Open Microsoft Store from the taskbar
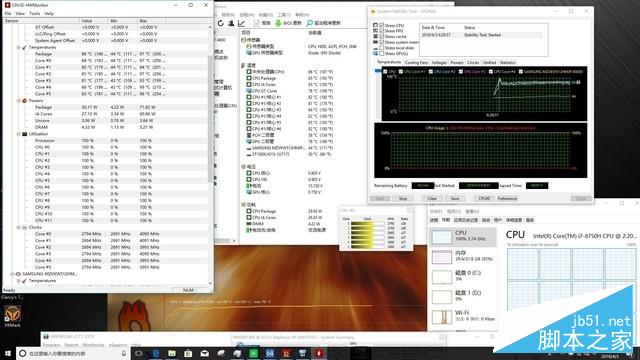Viewport: 640px width, 360px height. coord(188,353)
